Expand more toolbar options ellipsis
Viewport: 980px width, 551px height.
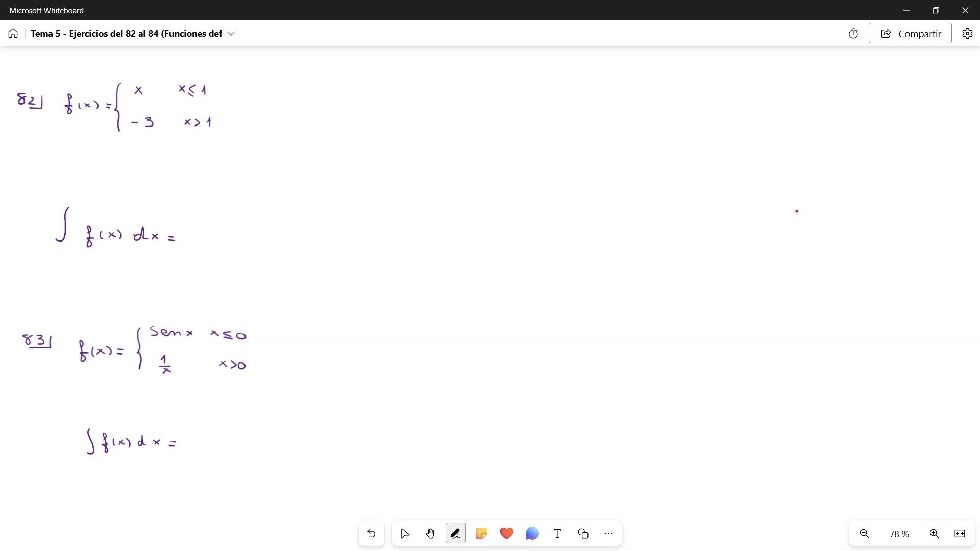pos(608,534)
